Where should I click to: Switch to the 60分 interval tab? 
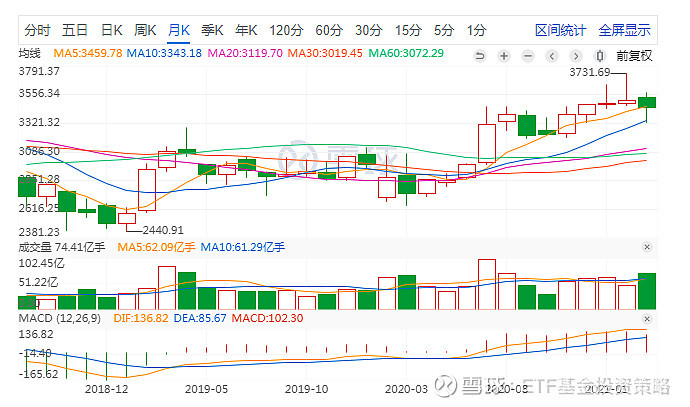328,29
